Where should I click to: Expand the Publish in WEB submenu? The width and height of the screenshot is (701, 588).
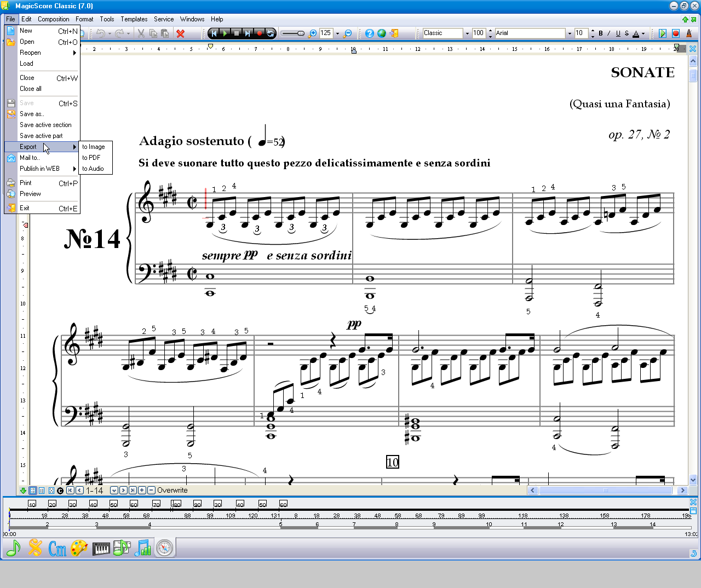42,169
